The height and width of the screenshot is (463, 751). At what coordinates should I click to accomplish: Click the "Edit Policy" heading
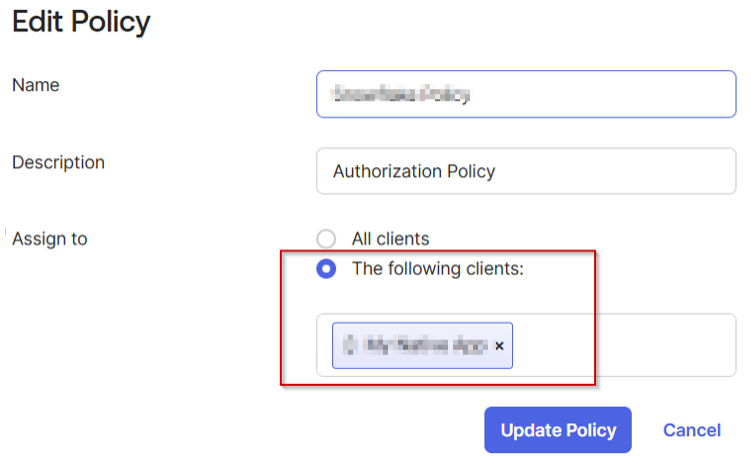81,21
